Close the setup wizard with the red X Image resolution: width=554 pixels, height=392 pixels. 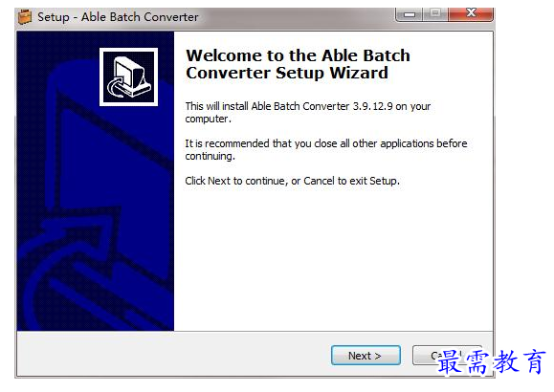pos(471,14)
